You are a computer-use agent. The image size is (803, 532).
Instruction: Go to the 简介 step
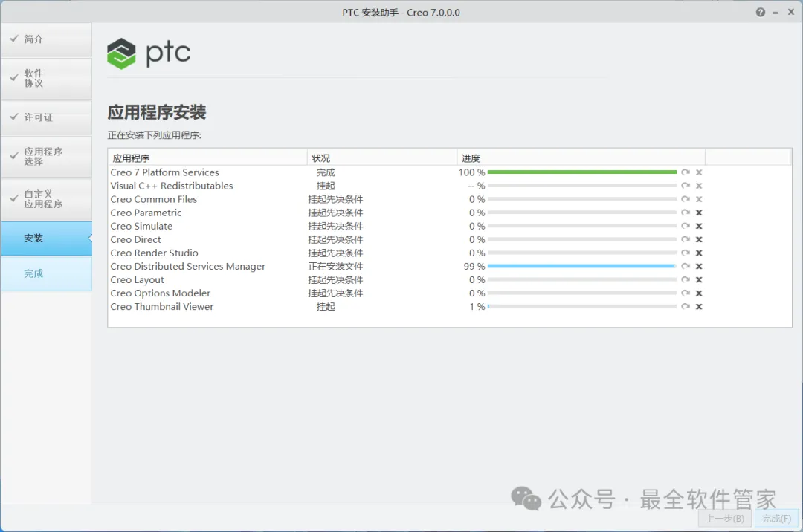pos(47,39)
